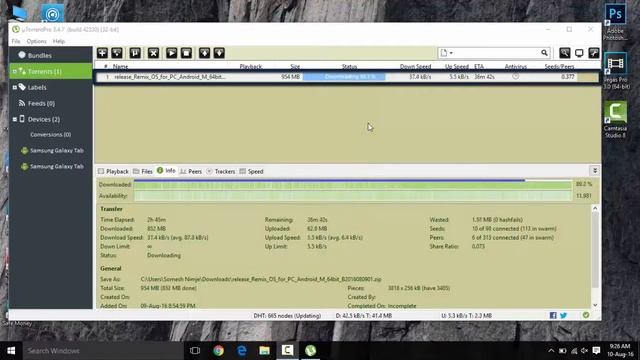
Task: Click the Search Windows taskbar box
Action: [x=102, y=351]
